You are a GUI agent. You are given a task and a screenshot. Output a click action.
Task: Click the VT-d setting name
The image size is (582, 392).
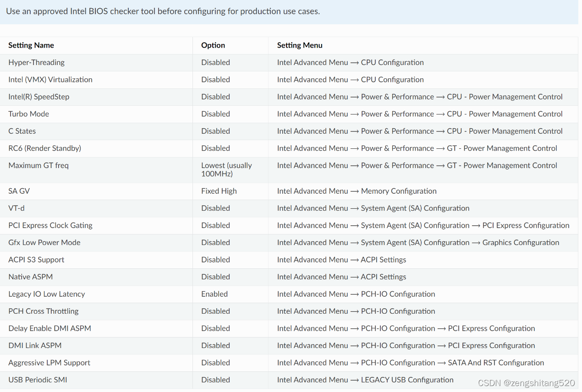coord(16,208)
